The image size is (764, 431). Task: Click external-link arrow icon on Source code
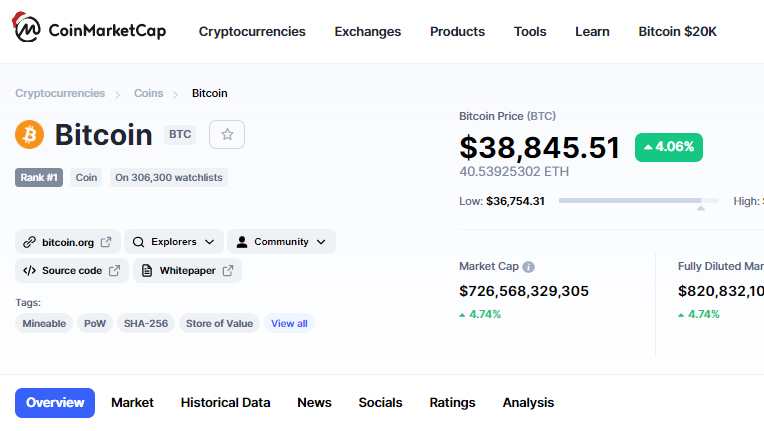click(x=115, y=271)
